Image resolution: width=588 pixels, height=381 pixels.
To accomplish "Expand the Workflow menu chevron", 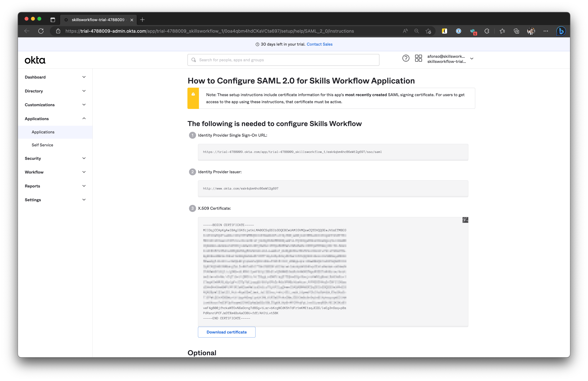I will coord(84,172).
